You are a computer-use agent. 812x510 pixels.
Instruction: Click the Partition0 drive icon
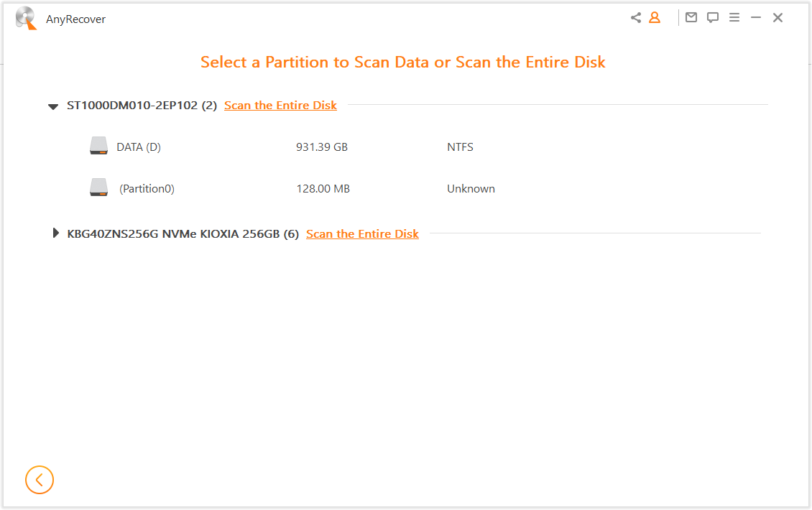point(98,187)
